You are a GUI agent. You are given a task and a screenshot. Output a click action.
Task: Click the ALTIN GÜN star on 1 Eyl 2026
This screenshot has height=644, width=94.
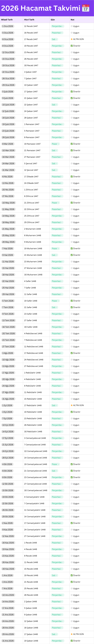point(72,405)
